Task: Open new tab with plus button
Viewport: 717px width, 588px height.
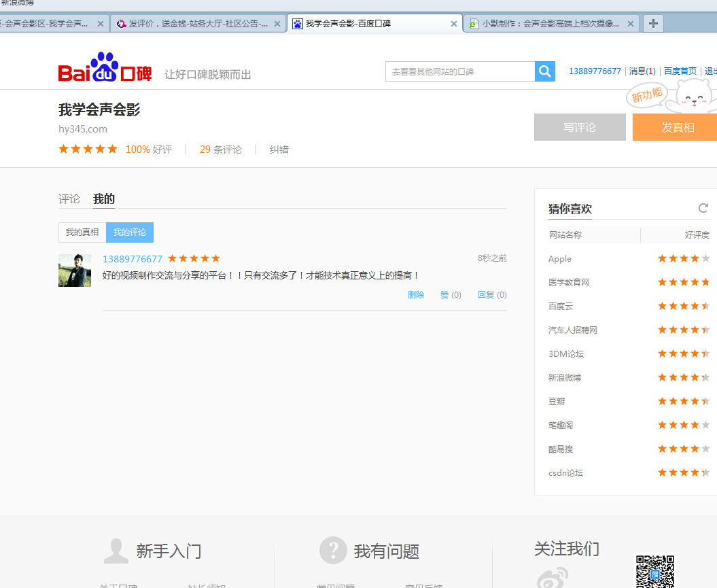Action: pyautogui.click(x=653, y=24)
